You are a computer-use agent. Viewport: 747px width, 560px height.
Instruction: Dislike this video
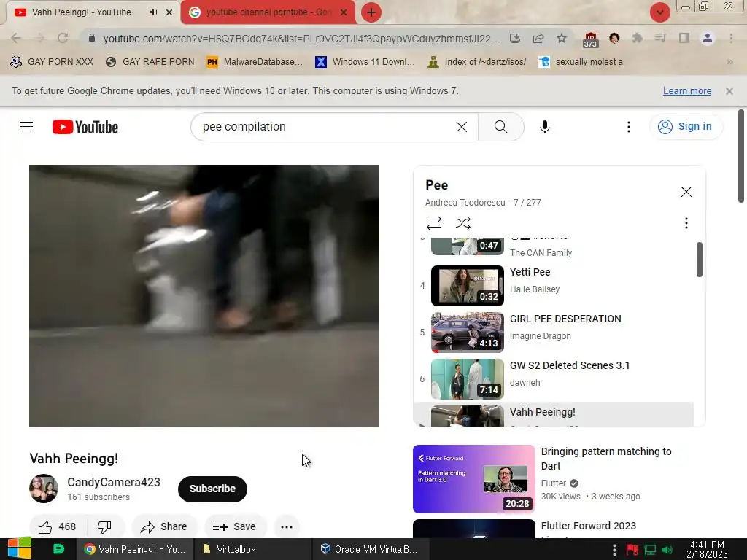(105, 526)
